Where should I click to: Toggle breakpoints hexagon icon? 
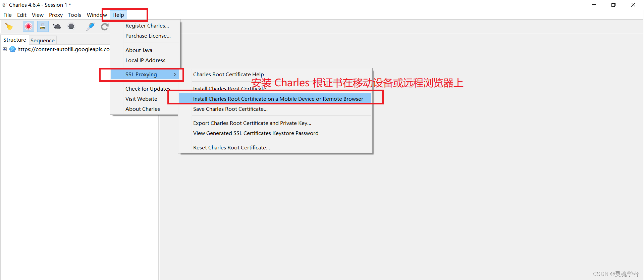pos(71,27)
